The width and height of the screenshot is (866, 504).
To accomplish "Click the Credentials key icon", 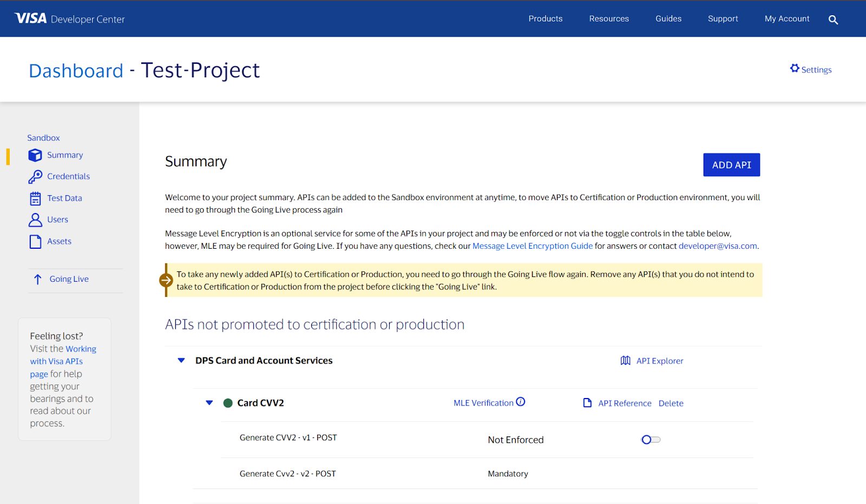I will (x=35, y=177).
